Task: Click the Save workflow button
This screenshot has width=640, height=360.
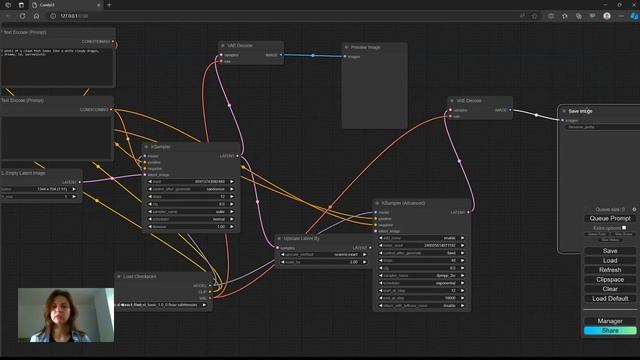Action: 610,251
